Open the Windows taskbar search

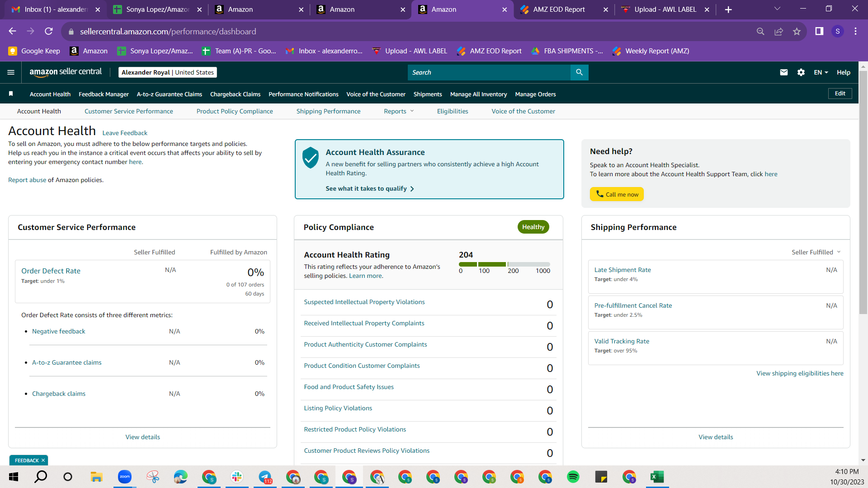click(x=41, y=477)
